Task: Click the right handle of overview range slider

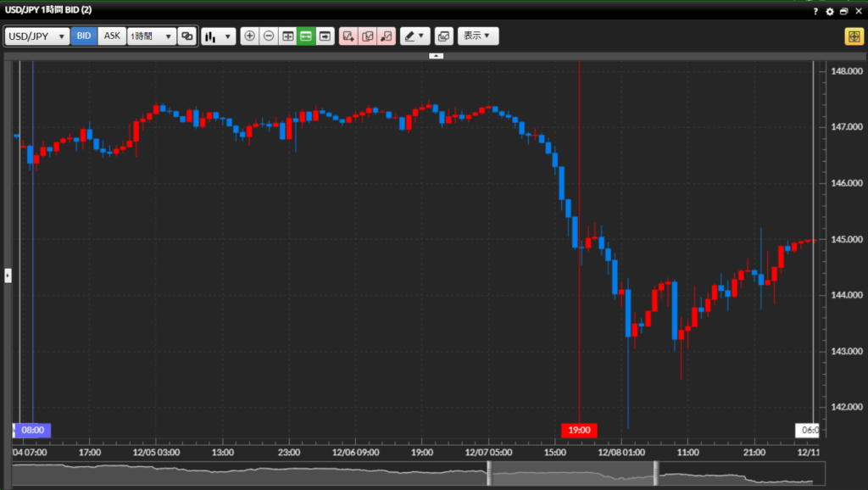Action: [655, 474]
